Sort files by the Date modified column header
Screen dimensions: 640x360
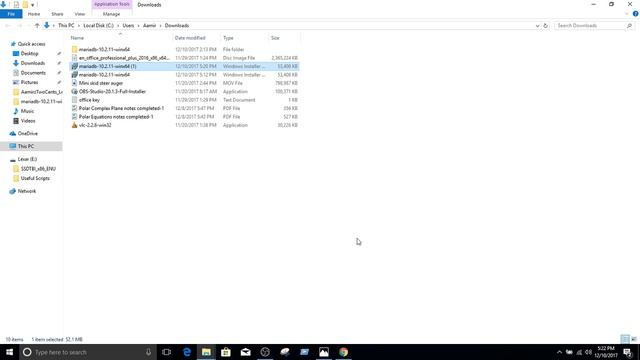[x=196, y=38]
